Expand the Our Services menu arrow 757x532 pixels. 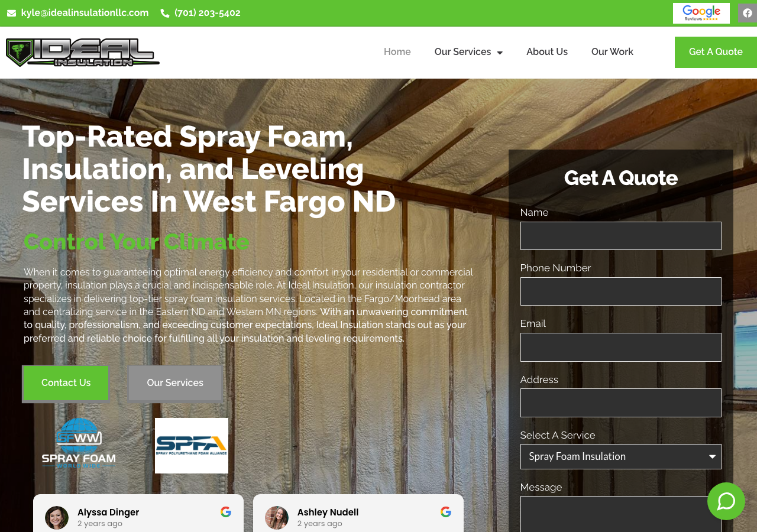click(x=500, y=53)
